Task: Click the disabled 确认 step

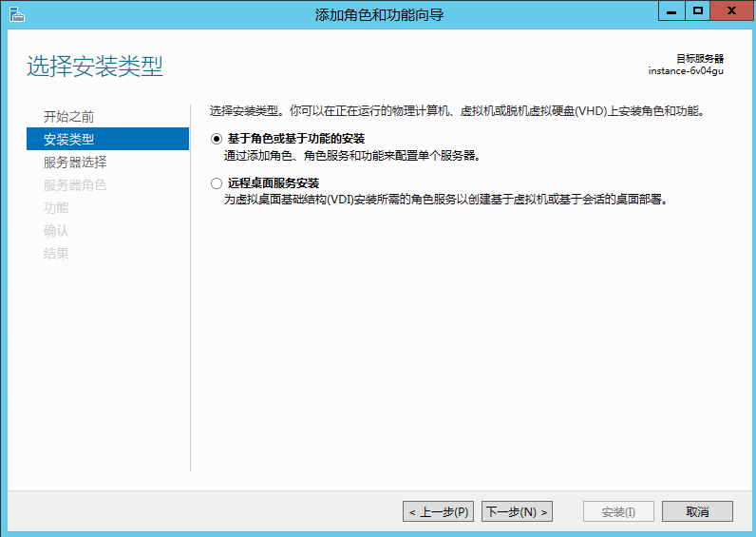Action: [56, 231]
